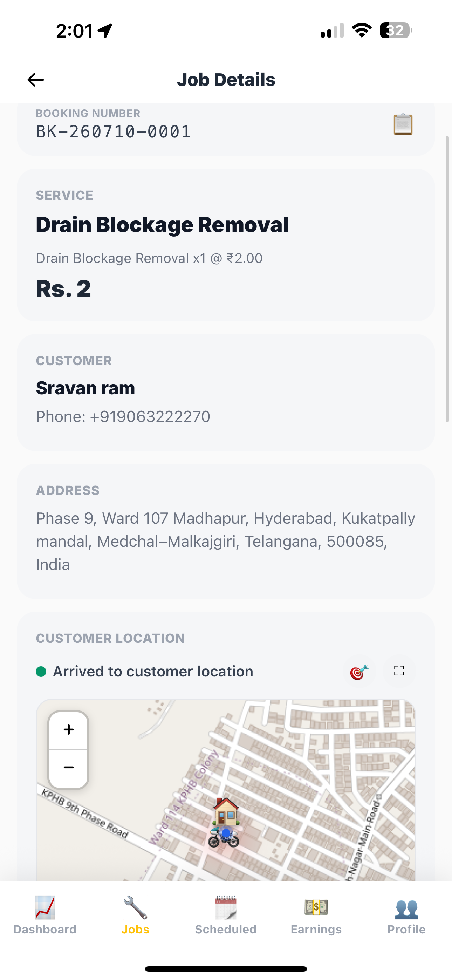The height and width of the screenshot is (980, 452).
Task: Tap KPHB 9th Phase Road label on map
Action: [84, 814]
